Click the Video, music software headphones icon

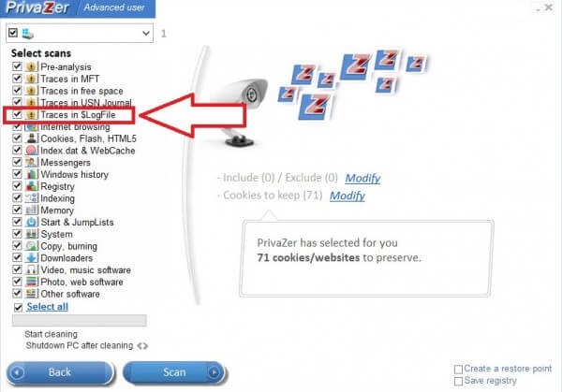click(32, 269)
